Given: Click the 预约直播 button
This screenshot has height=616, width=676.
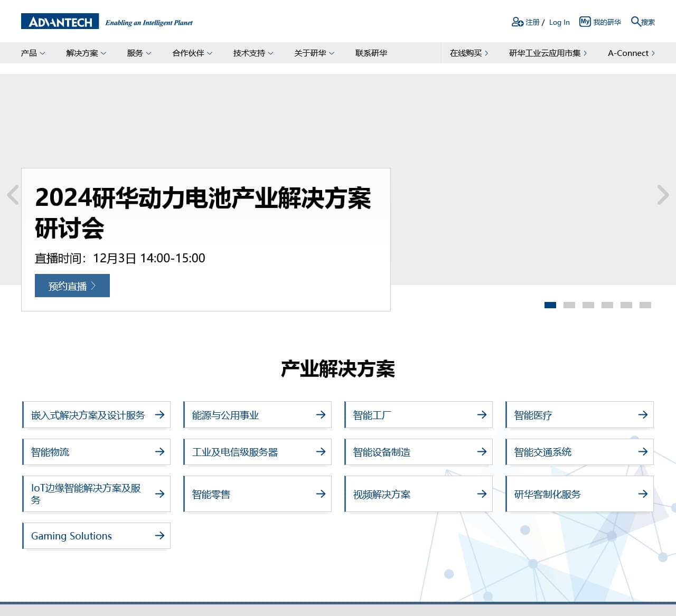Looking at the screenshot, I should [72, 286].
